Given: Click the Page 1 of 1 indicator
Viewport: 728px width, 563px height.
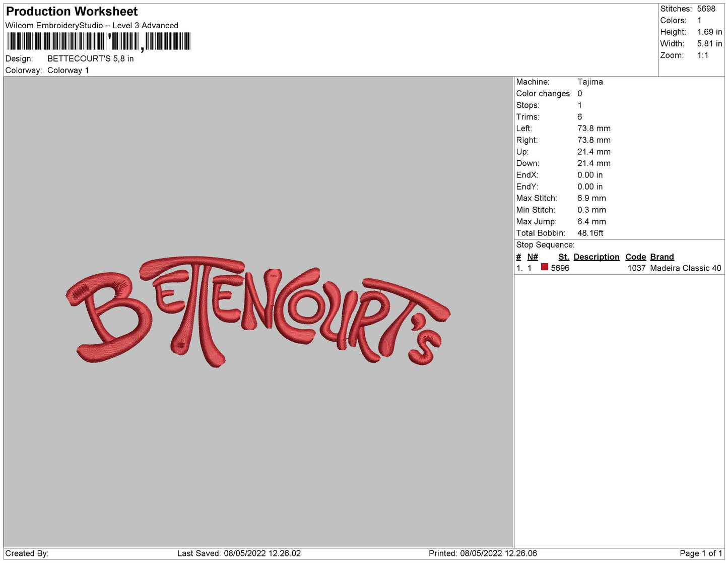Looking at the screenshot, I should coord(701,553).
